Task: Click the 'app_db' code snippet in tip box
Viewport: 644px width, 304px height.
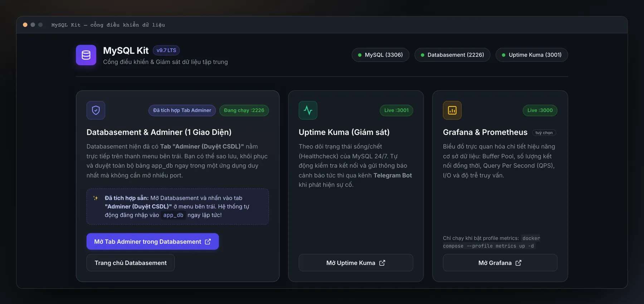Action: point(173,215)
